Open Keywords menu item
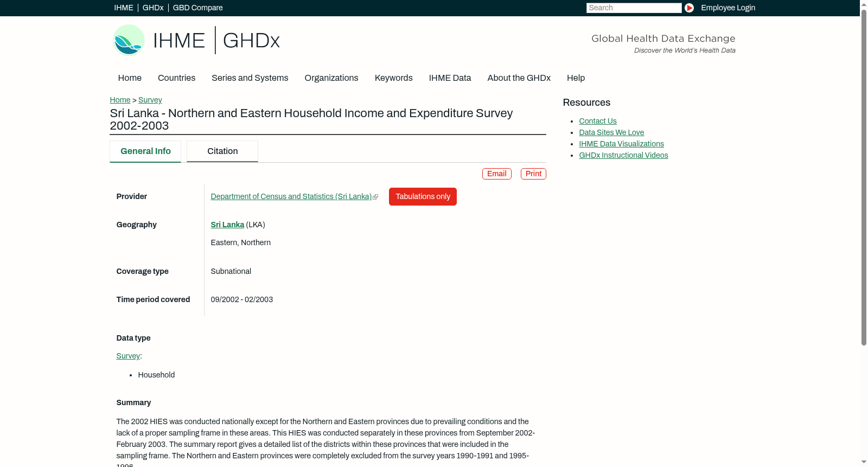This screenshot has height=467, width=868. tap(394, 78)
